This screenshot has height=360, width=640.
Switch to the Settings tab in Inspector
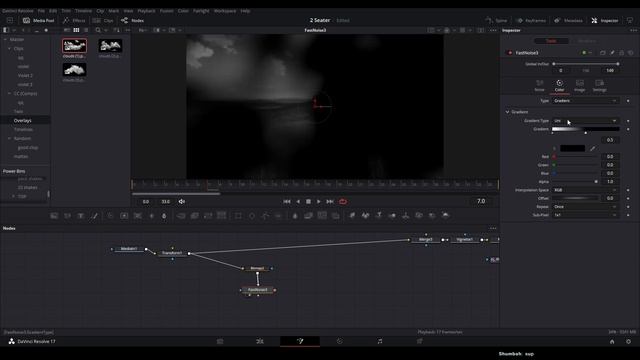pos(600,86)
